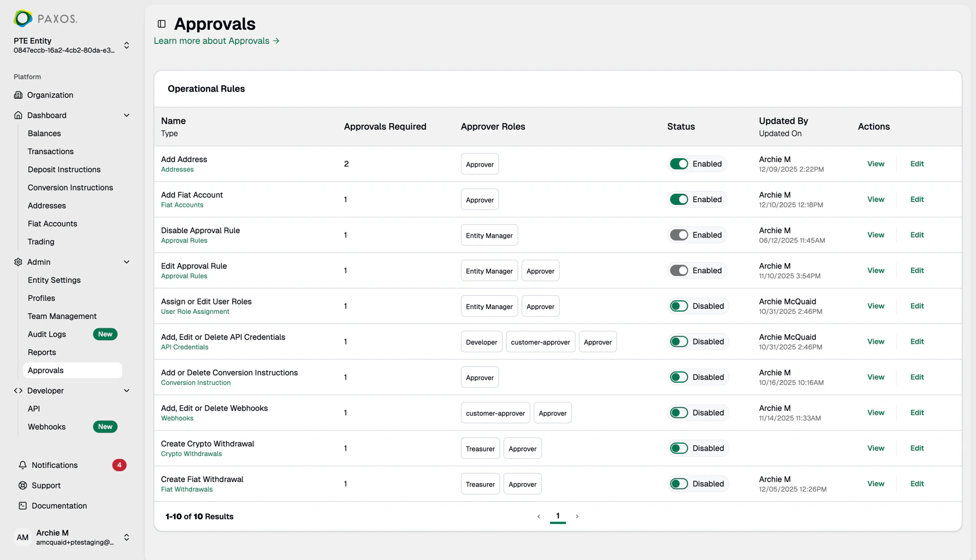Open the Documentation icon
This screenshot has width=976, height=560.
tap(23, 506)
